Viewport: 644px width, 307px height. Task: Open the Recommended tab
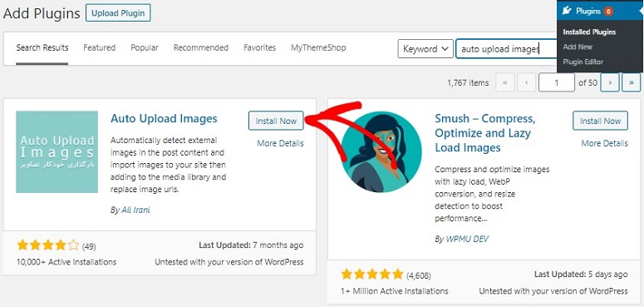click(x=201, y=47)
